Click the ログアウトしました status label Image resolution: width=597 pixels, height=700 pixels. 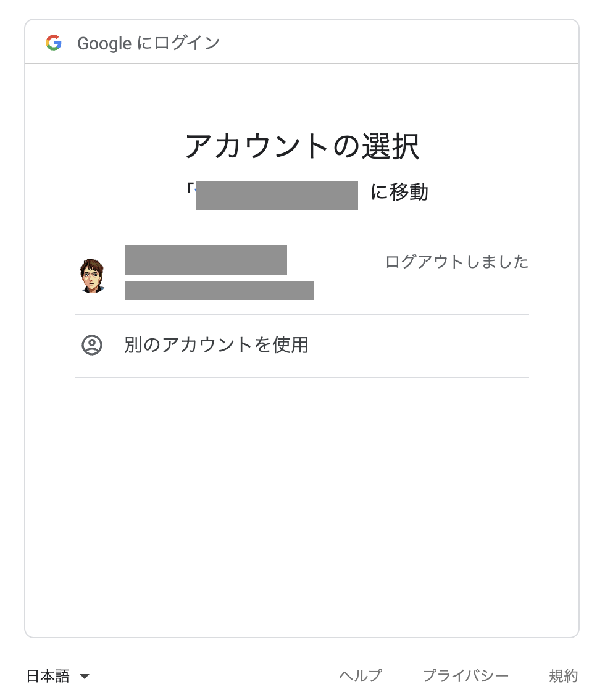[x=457, y=262]
